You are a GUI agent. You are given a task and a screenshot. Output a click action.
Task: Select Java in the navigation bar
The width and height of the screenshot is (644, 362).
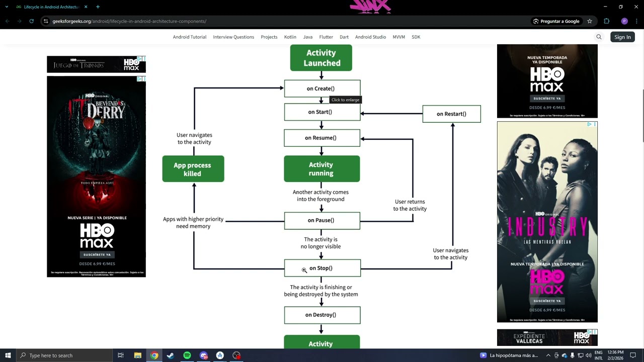click(x=308, y=37)
